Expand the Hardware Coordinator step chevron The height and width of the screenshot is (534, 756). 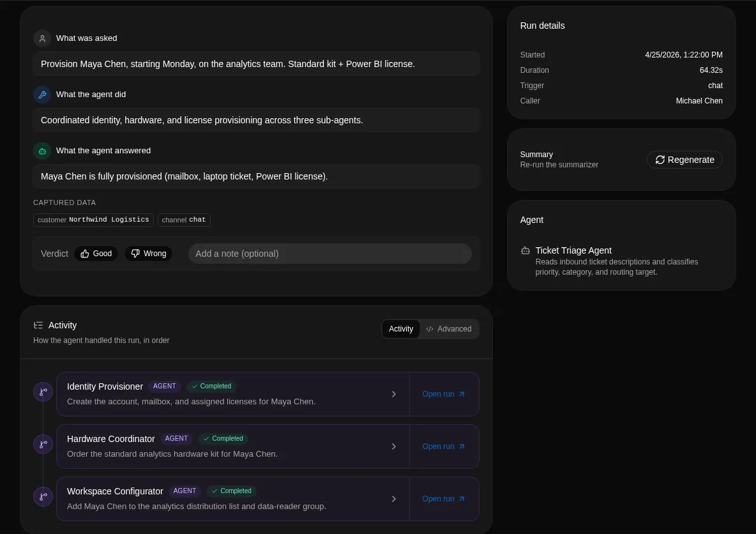pos(394,446)
